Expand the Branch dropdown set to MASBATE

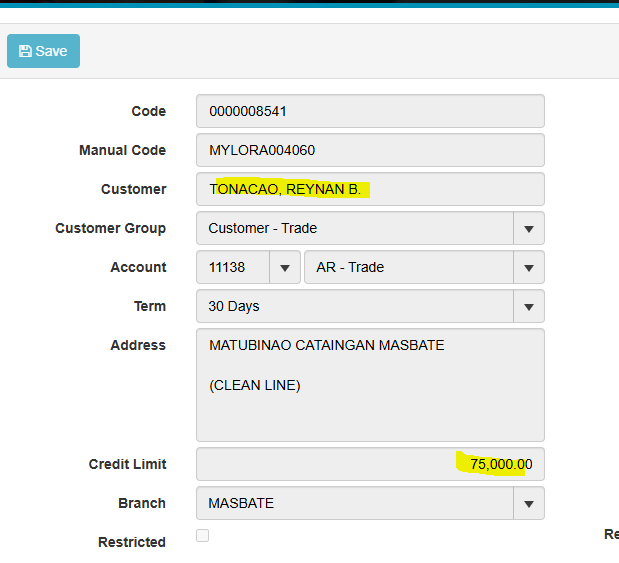tap(529, 504)
